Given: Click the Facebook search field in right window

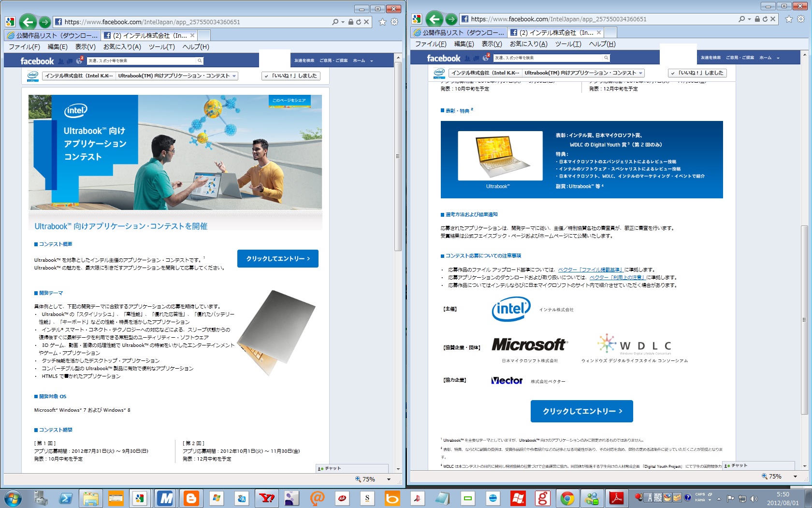Looking at the screenshot, I should (551, 58).
